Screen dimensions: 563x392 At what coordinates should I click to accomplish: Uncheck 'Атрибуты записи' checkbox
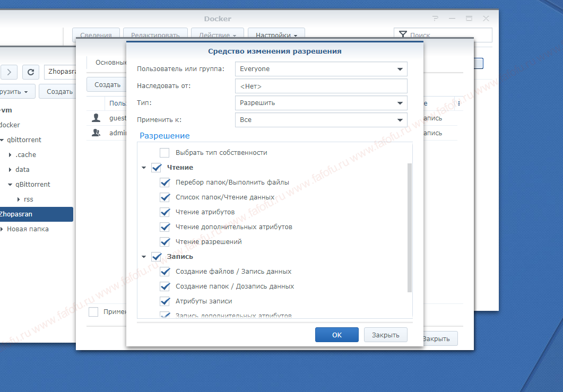tap(165, 301)
